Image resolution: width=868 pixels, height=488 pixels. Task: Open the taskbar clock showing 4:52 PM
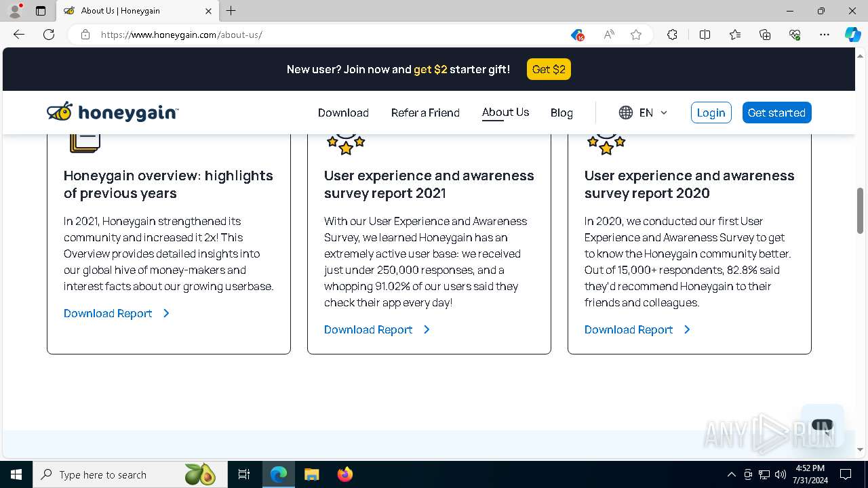pos(810,474)
